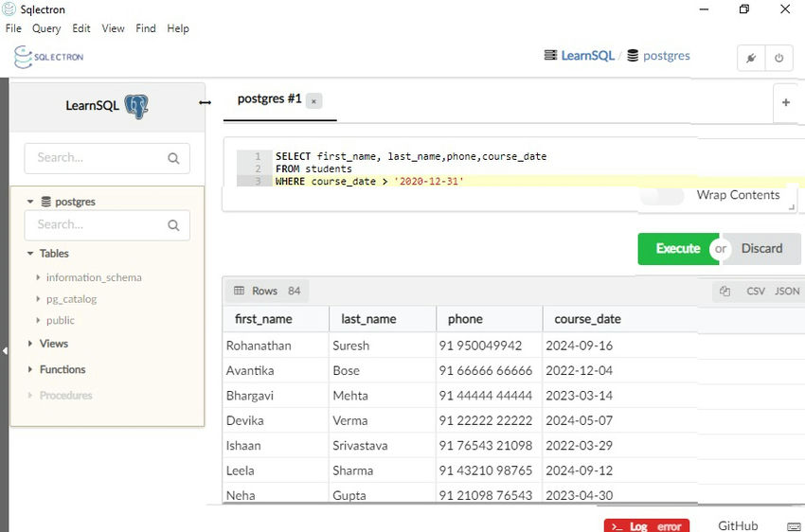Viewport: 805px width, 532px height.
Task: Select the Srivastava cell
Action: tap(383, 445)
